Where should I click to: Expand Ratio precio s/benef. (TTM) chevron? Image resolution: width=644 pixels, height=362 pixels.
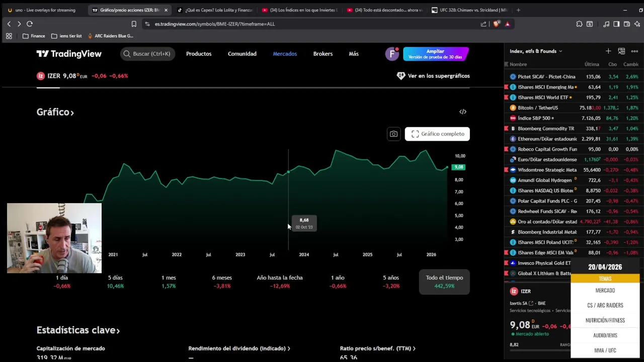[414, 348]
